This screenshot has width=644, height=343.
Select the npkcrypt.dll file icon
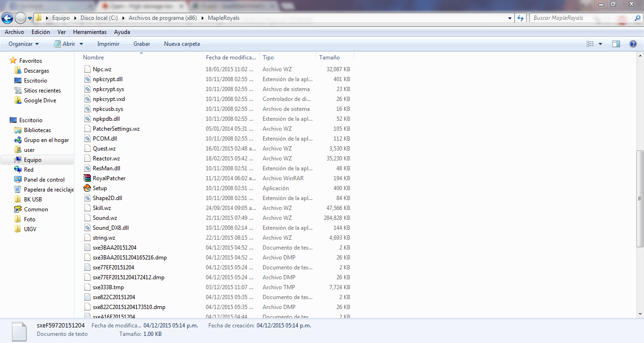(87, 79)
